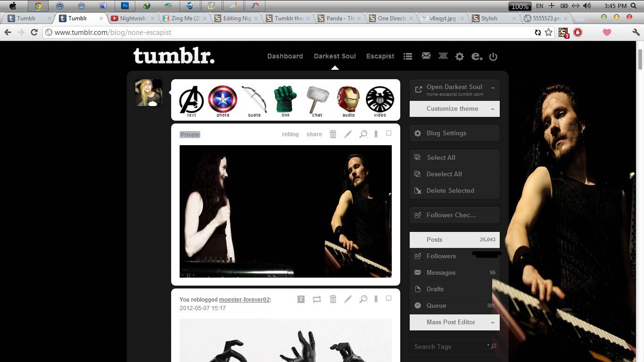Reload the current Tumblr page
644x362 pixels.
coord(34,33)
